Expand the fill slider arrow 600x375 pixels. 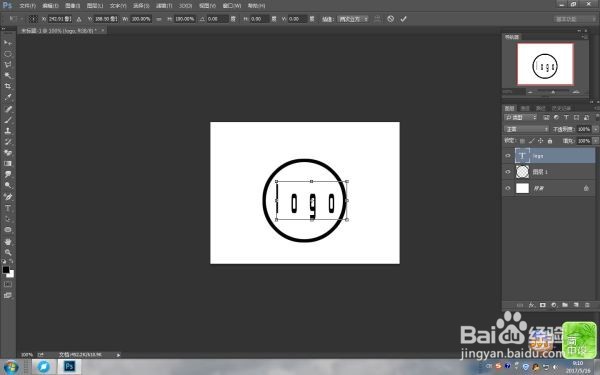tap(595, 141)
